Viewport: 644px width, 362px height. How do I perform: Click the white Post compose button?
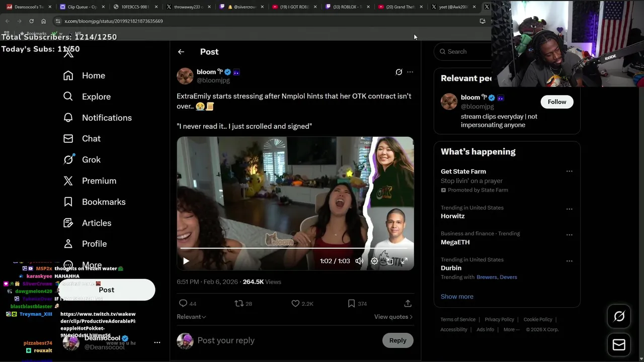click(x=106, y=290)
